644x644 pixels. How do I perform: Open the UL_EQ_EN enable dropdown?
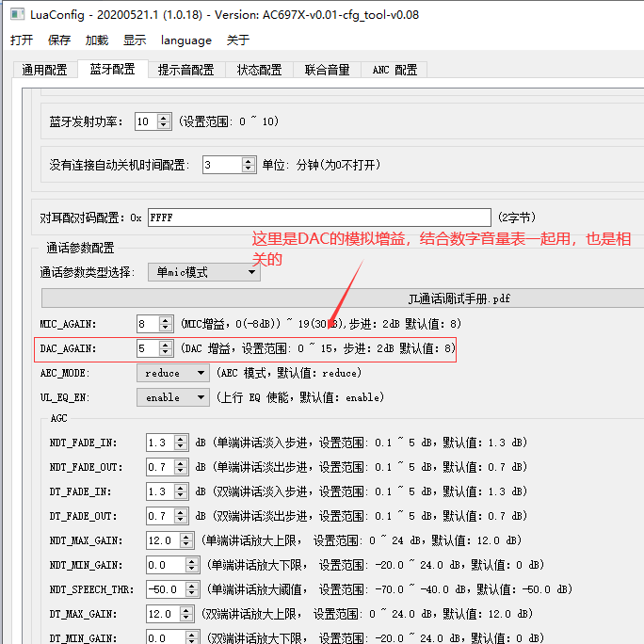coord(173,397)
